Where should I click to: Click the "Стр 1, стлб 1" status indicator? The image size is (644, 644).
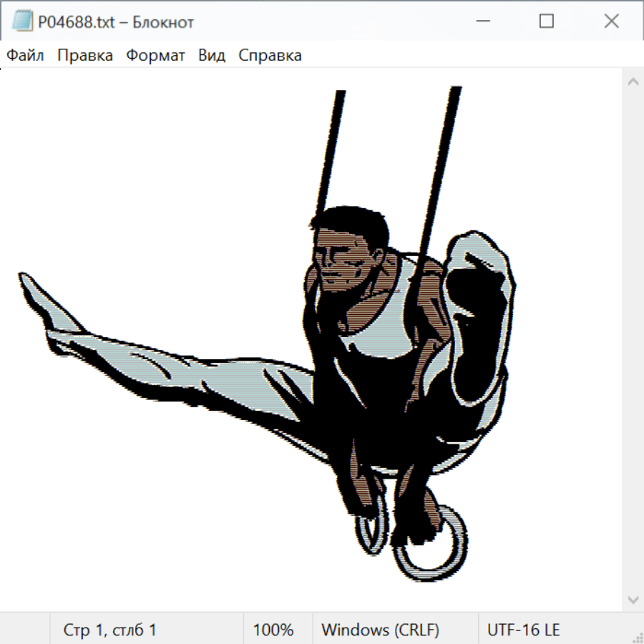pos(110,630)
